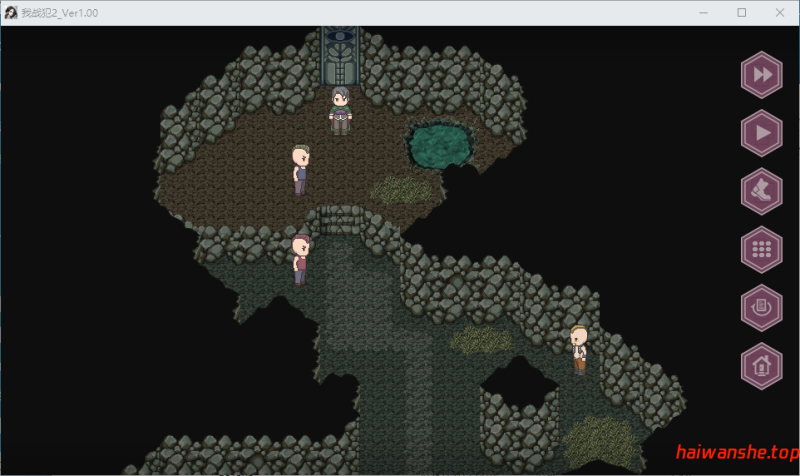
Task: Click the gray-haired character in green cloak
Action: click(340, 111)
